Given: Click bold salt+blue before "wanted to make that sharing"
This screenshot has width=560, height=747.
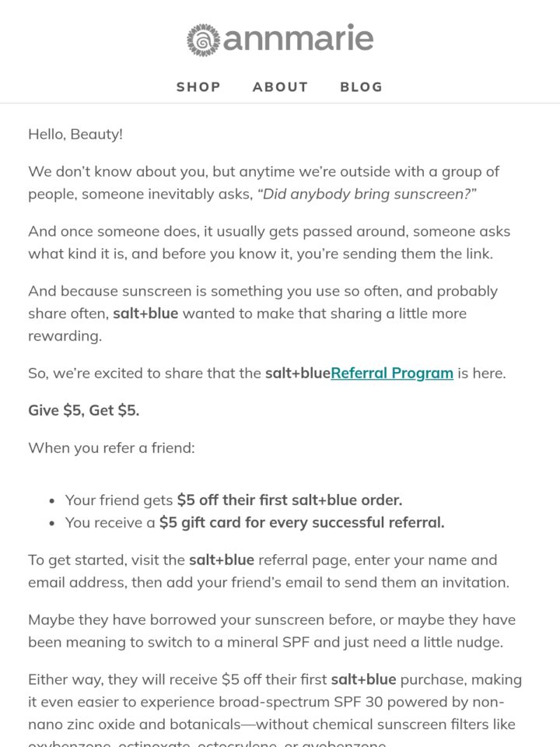Looking at the screenshot, I should (x=145, y=314).
